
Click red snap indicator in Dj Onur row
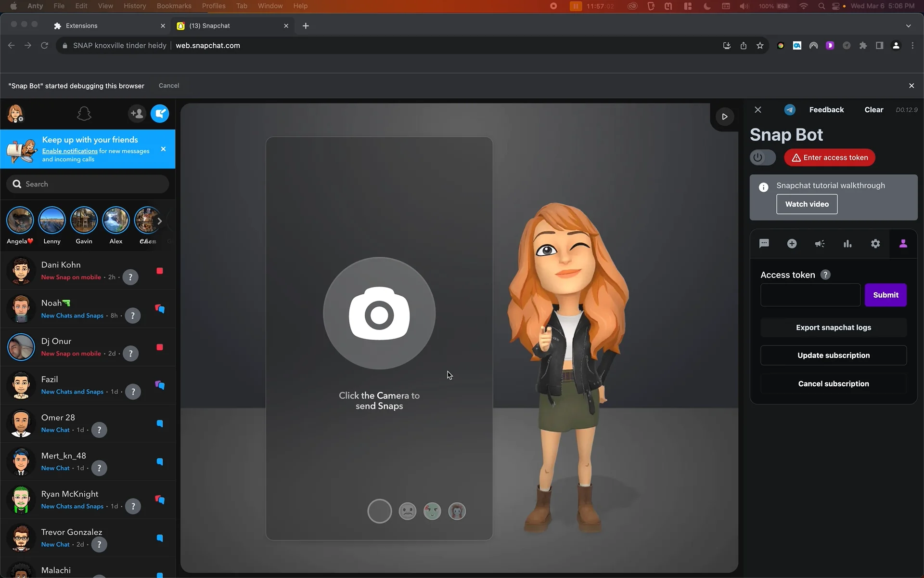coord(160,347)
